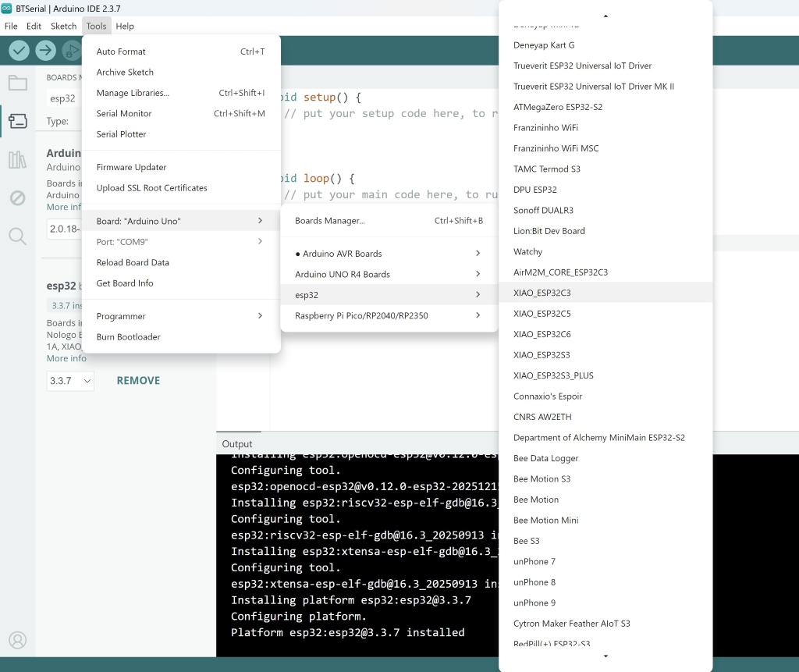Close the Tools menu in menu bar

(96, 26)
